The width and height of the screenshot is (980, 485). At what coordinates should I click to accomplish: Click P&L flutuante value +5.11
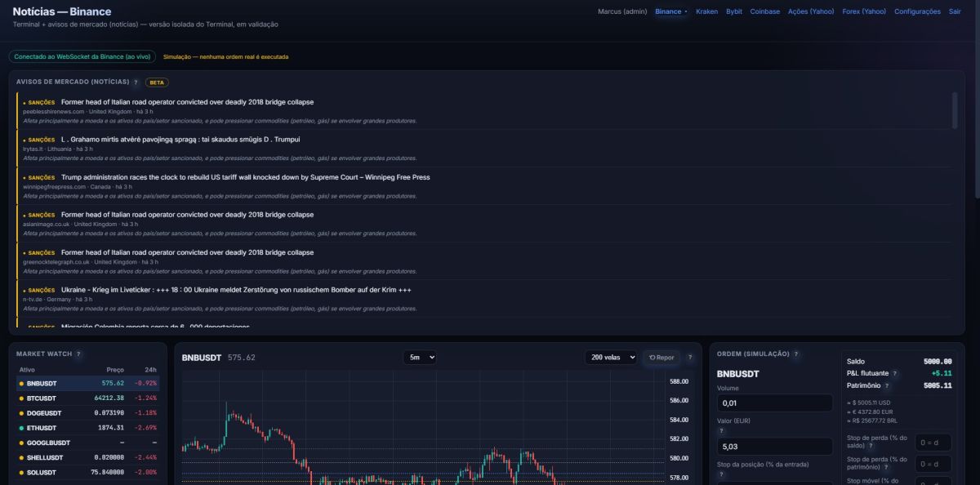(941, 373)
